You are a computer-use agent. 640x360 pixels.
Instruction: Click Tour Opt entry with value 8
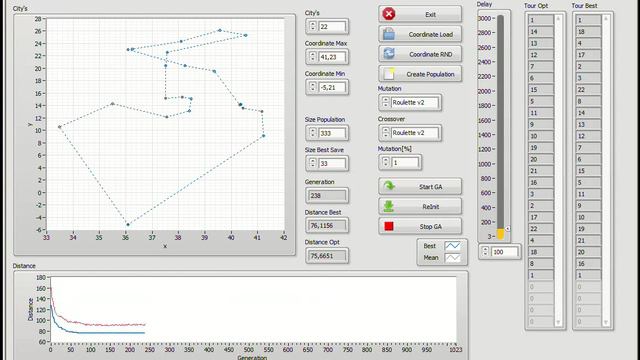(540, 263)
